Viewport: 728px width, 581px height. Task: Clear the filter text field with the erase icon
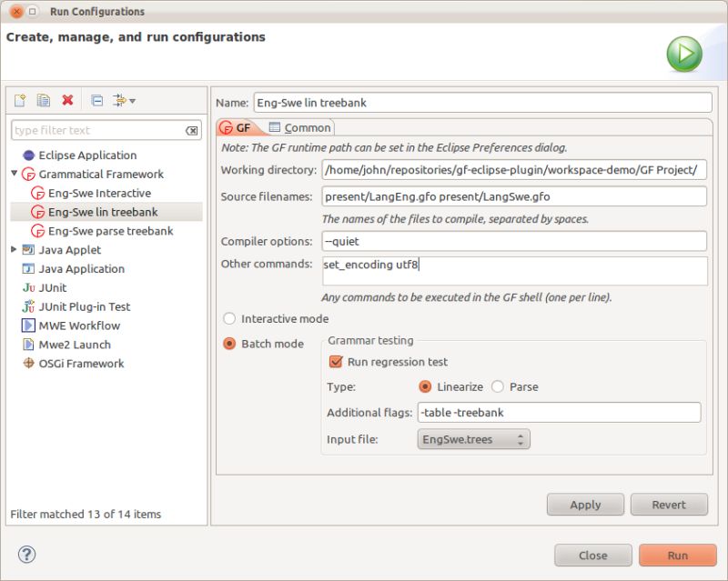tap(192, 130)
